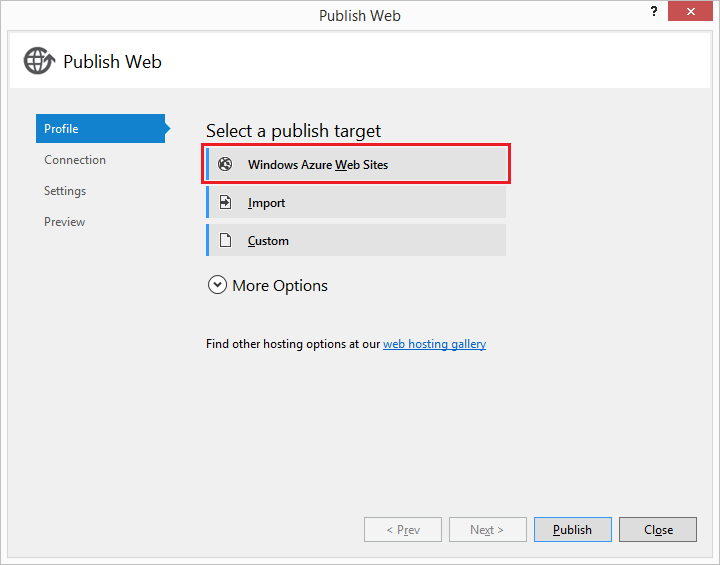Switch to the Profile step
Image resolution: width=720 pixels, height=565 pixels.
coord(103,129)
